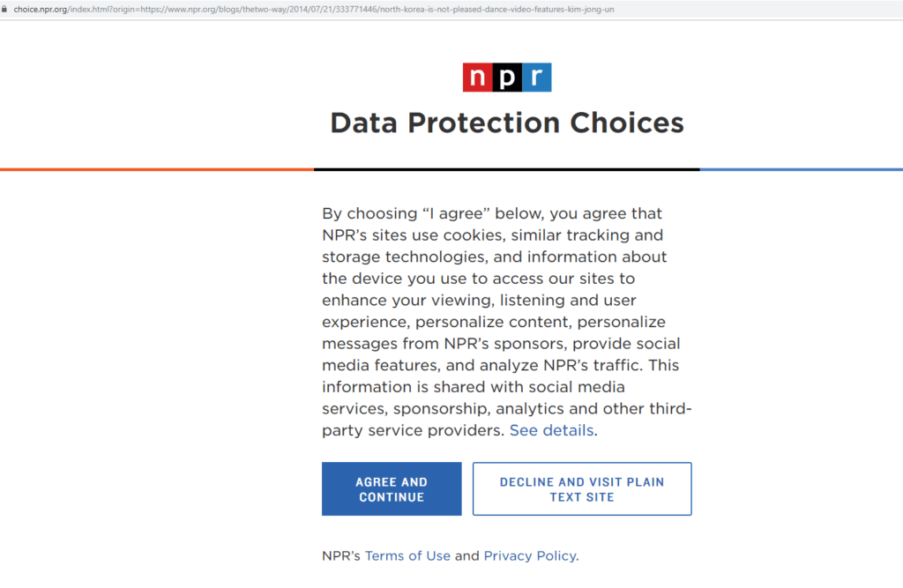Open the See details link
Screen dimensions: 903x588
point(552,431)
